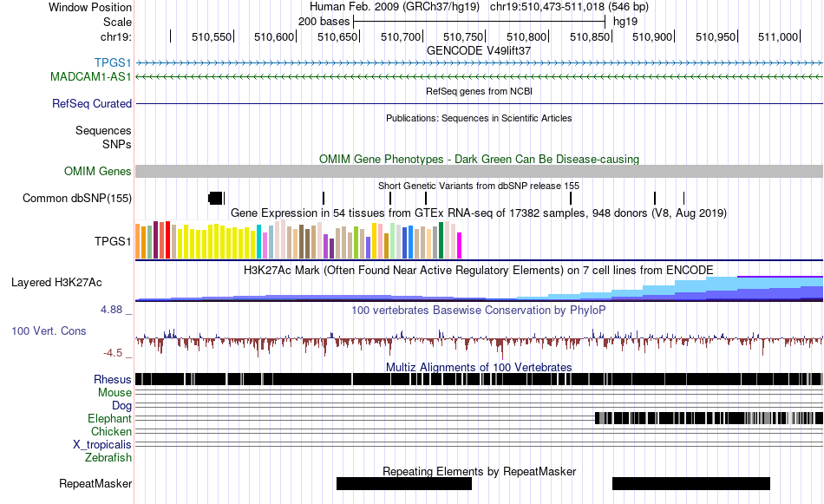The image size is (824, 504).
Task: Click the '100 vertebrates Basewise Conservation by PhyloP' title
Action: click(x=479, y=310)
